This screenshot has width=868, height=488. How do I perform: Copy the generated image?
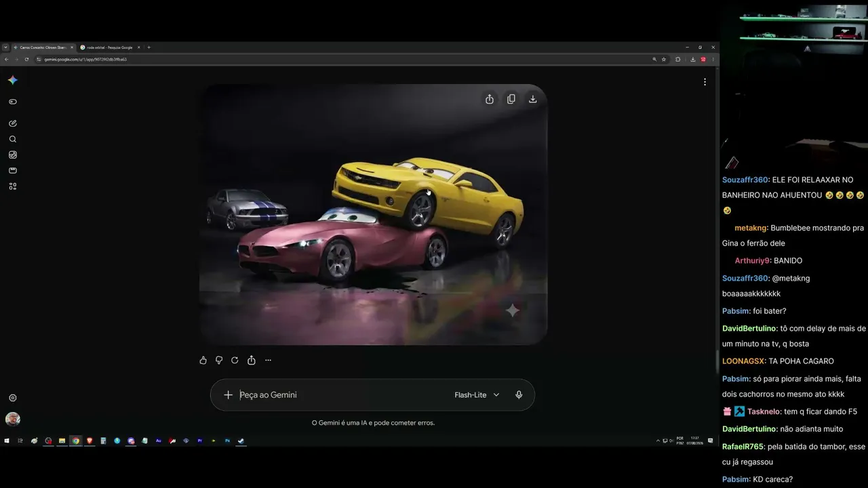tap(511, 99)
